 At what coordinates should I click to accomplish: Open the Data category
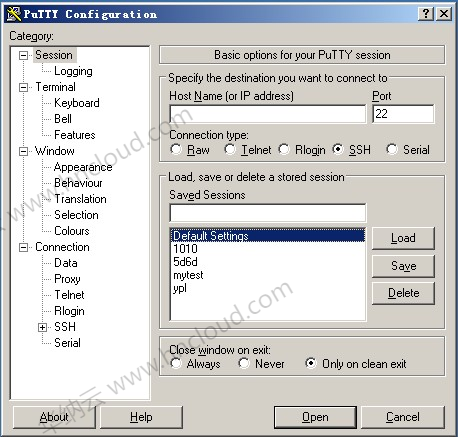[66, 263]
